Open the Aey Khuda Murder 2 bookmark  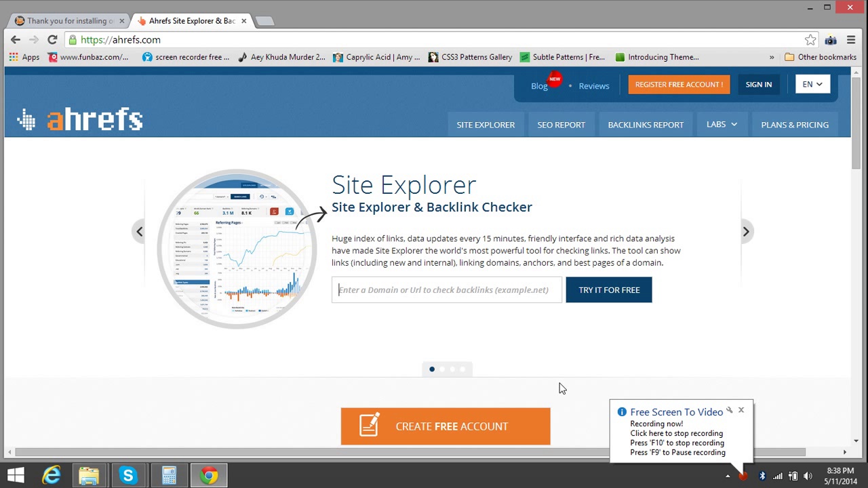[281, 57]
